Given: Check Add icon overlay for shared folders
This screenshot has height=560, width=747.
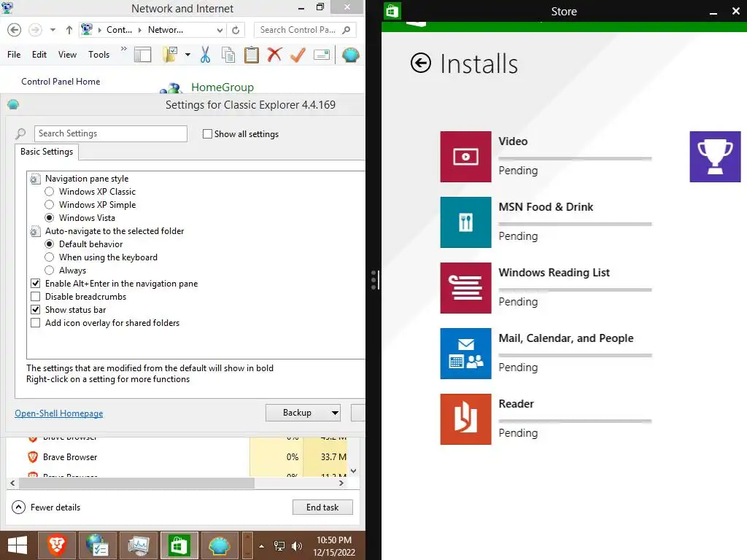Looking at the screenshot, I should (35, 323).
